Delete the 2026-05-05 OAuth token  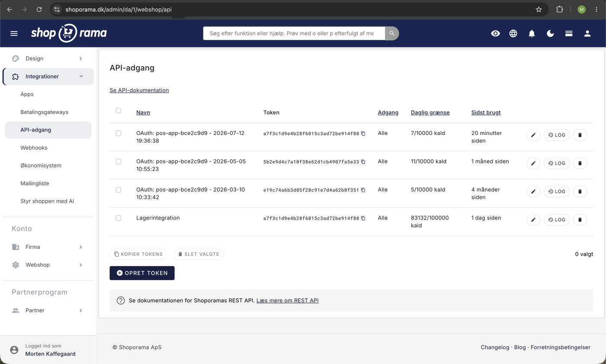[x=580, y=163]
